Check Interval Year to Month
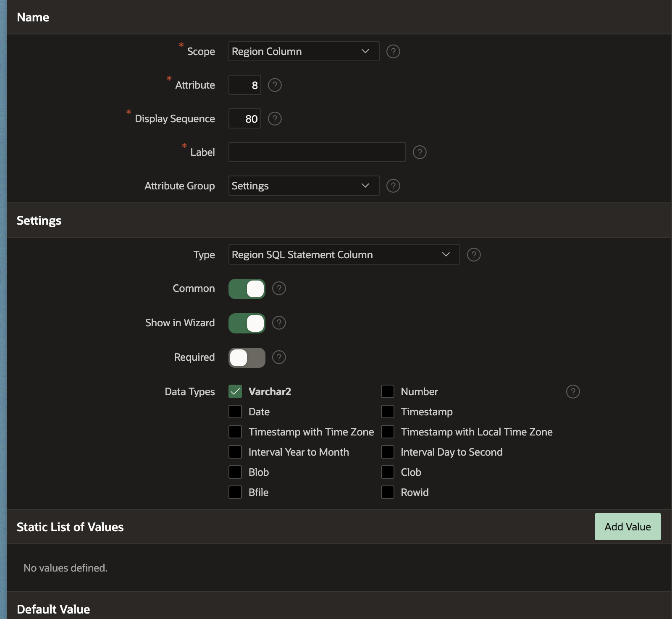 [x=235, y=452]
